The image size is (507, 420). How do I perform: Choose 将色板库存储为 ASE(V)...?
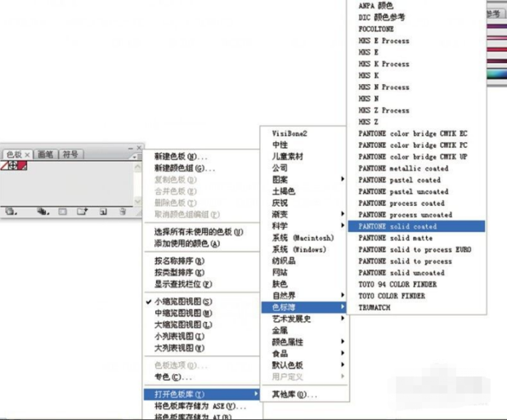201,406
